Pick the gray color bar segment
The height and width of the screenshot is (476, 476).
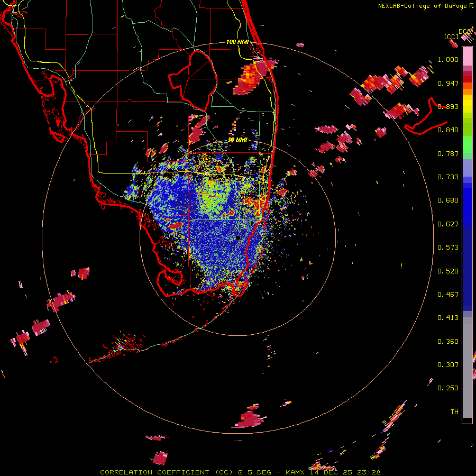pyautogui.click(x=467, y=368)
